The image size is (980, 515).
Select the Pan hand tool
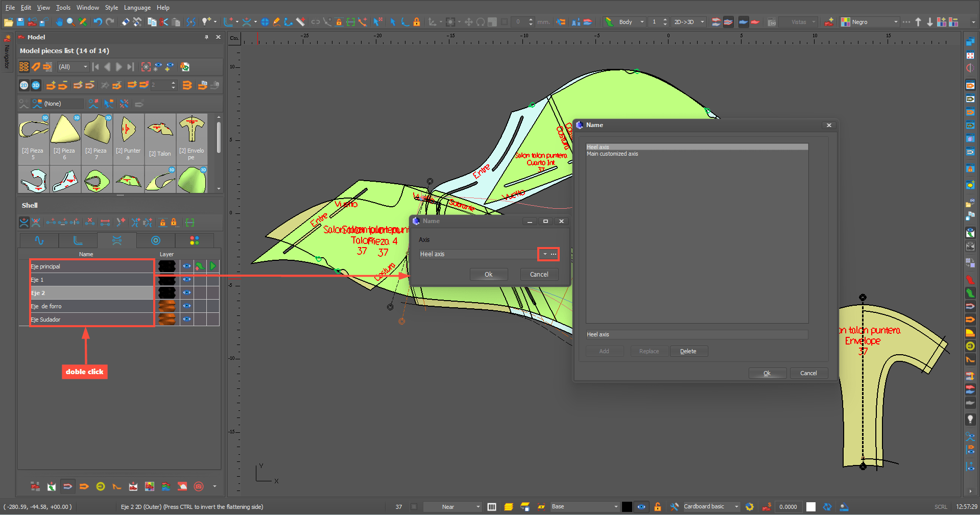[59, 22]
